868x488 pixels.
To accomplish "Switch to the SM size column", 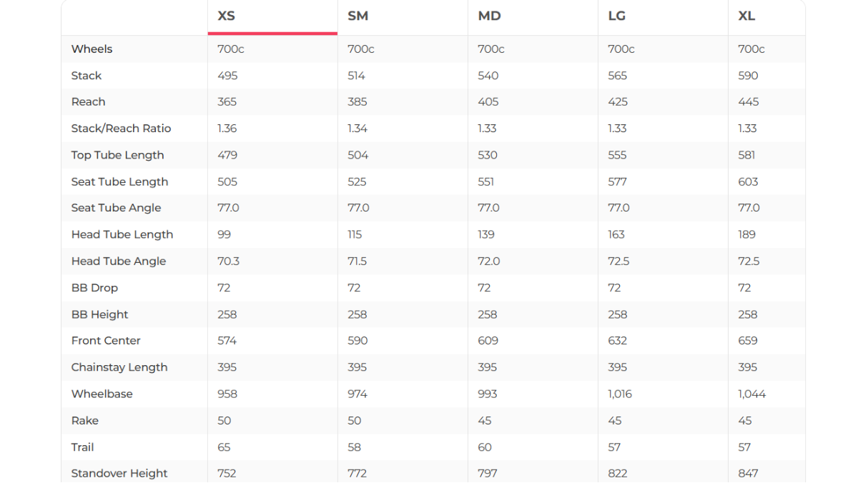I will [x=357, y=16].
